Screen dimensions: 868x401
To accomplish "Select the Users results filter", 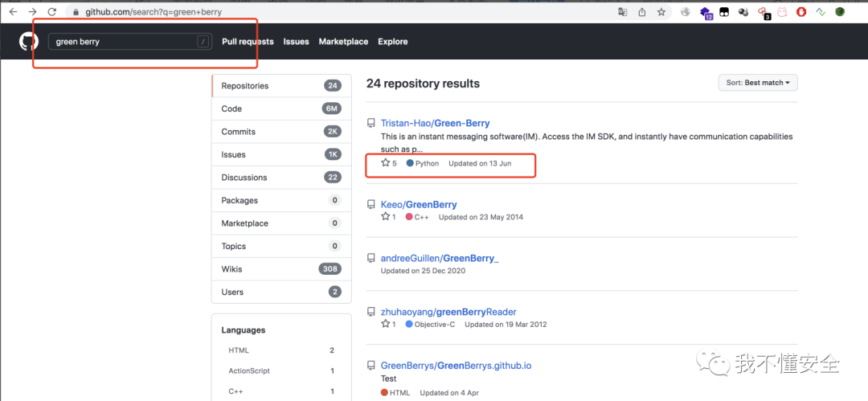I will tap(281, 292).
